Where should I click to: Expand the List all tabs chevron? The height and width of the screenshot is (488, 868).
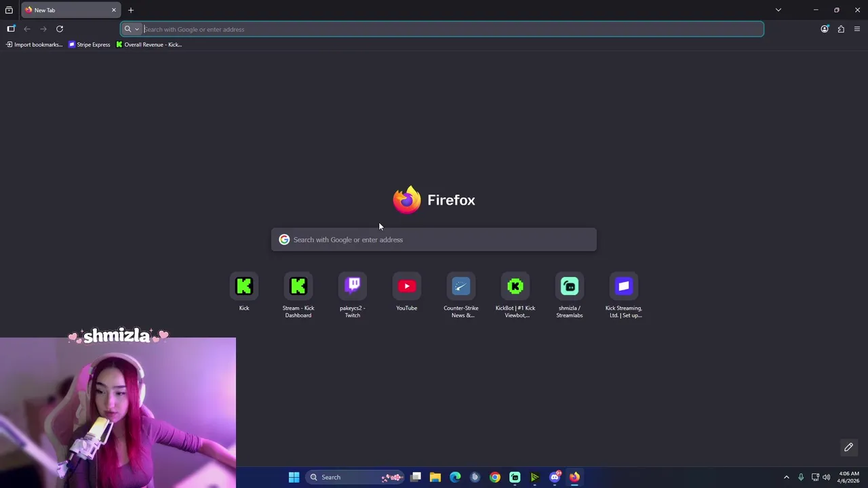pos(778,10)
